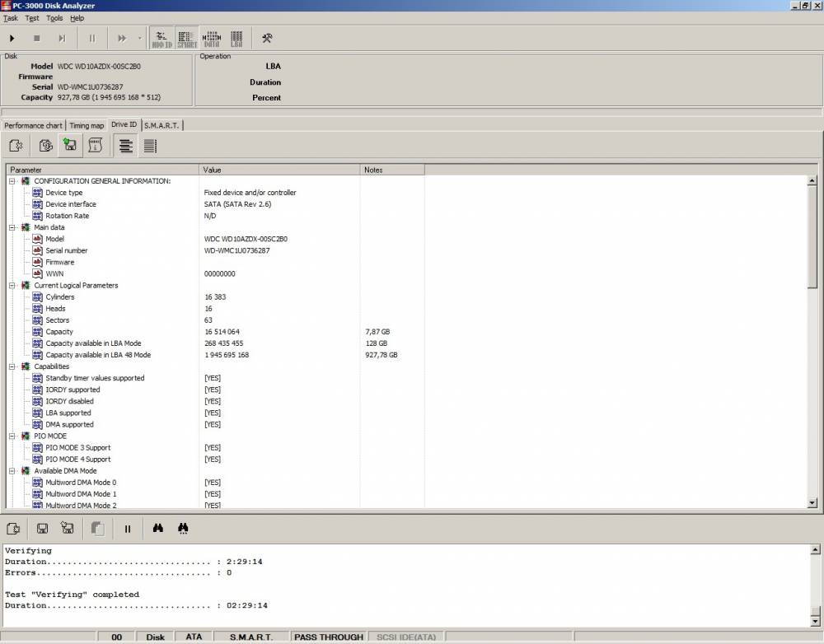
Task: Select the SMART toolbar icon
Action: pos(187,39)
